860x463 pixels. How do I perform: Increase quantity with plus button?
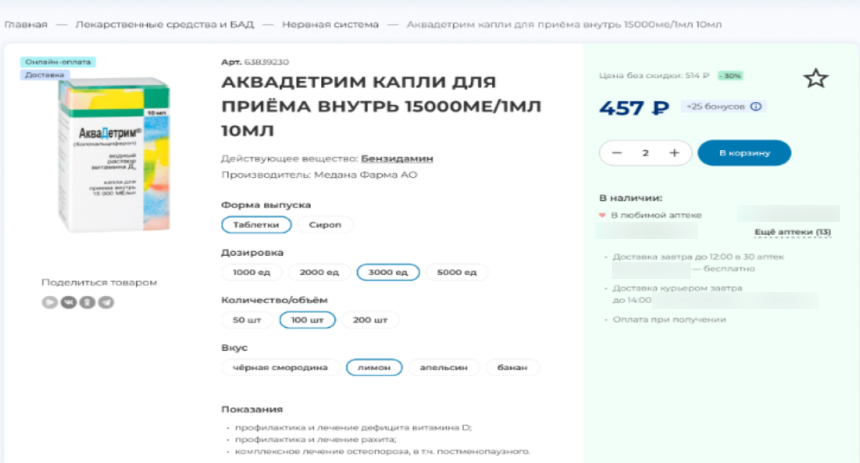pos(674,153)
